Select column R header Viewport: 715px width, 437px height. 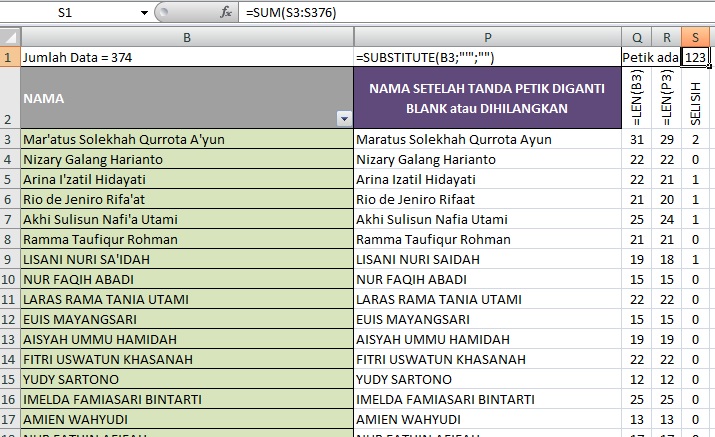click(666, 37)
